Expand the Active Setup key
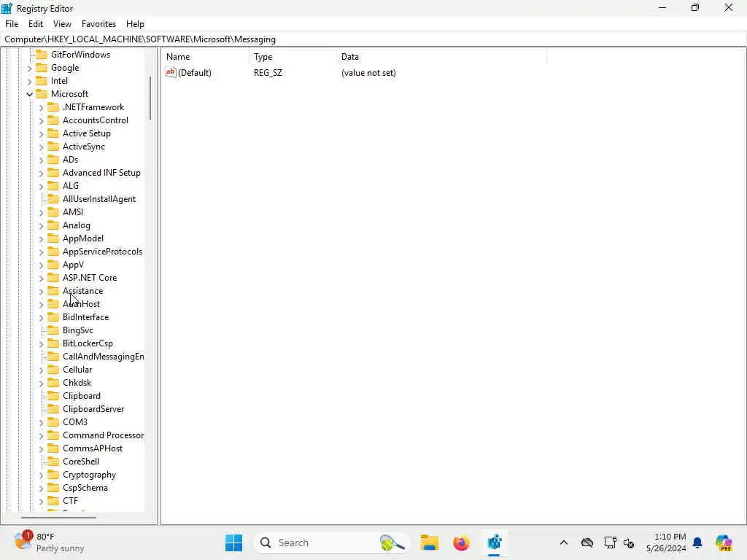The image size is (747, 560). 41,134
